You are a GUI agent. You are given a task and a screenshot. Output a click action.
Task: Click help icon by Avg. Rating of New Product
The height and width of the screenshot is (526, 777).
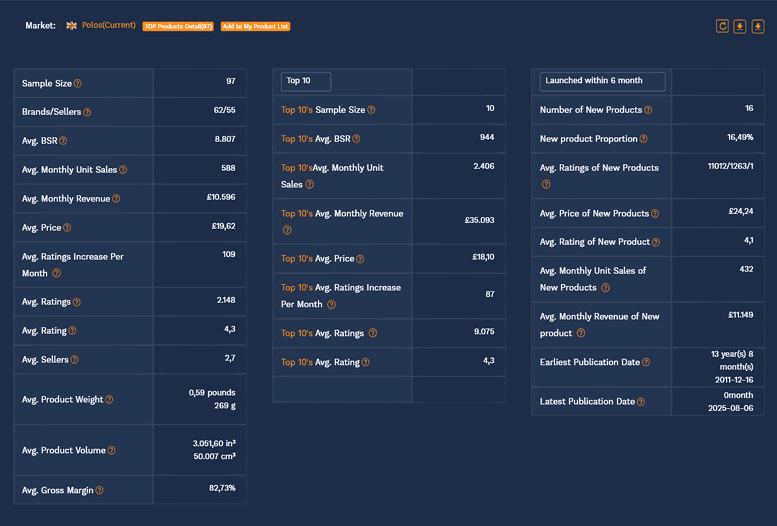tap(656, 242)
